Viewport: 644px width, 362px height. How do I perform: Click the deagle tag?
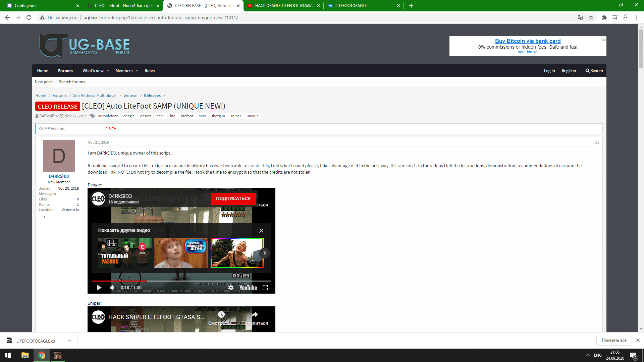coord(129,116)
